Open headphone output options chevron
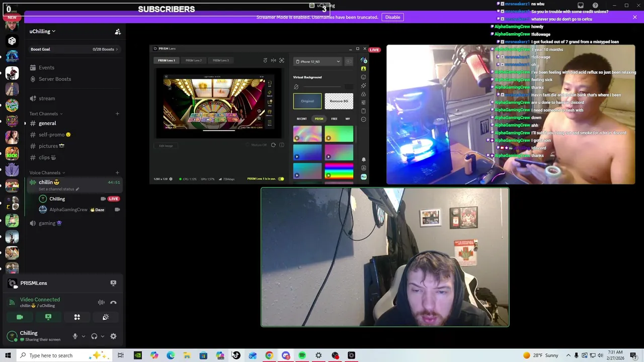This screenshot has width=644, height=362. pos(102,336)
